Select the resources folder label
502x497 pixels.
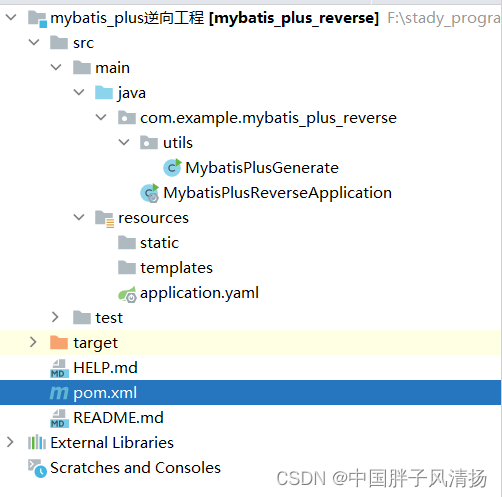(x=153, y=218)
